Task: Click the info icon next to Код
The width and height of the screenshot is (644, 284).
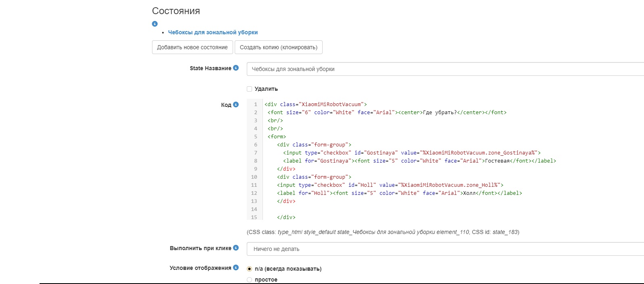Action: pos(236,104)
